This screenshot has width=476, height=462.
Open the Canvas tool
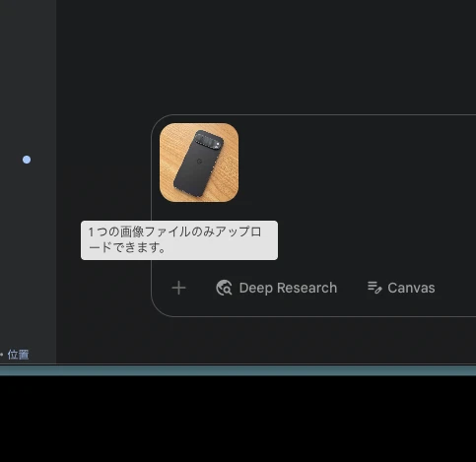(x=401, y=288)
